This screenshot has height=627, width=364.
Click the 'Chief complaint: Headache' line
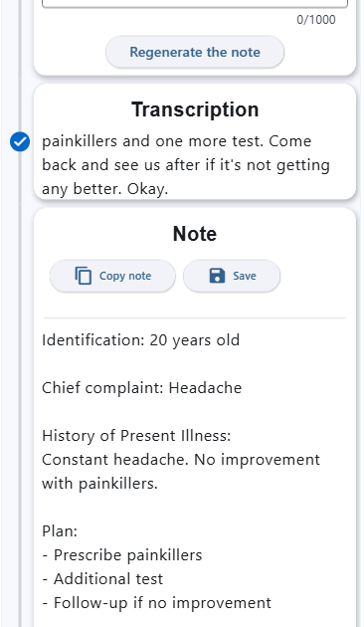pyautogui.click(x=142, y=388)
